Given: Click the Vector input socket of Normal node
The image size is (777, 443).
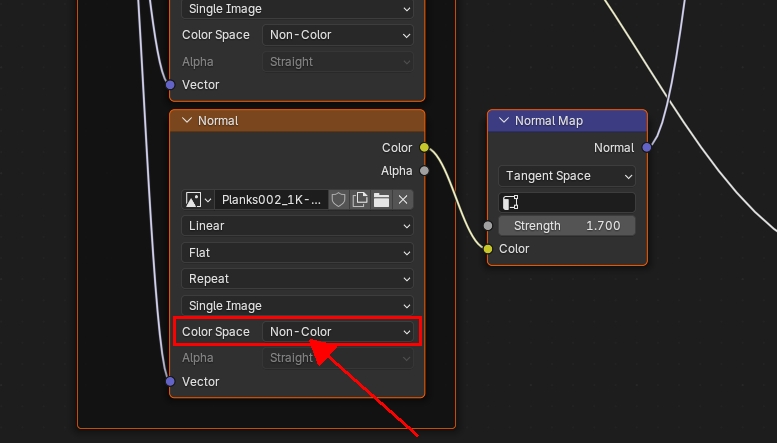Looking at the screenshot, I should click(170, 382).
